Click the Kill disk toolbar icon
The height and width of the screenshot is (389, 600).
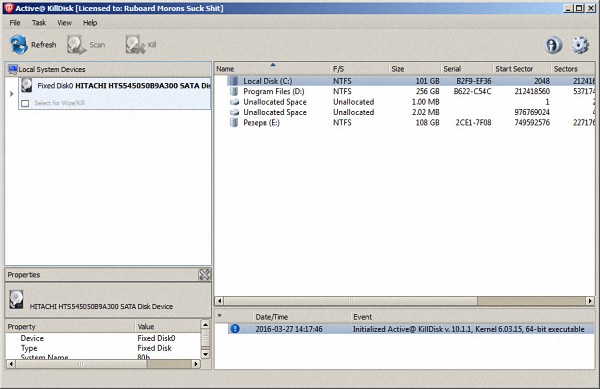135,45
